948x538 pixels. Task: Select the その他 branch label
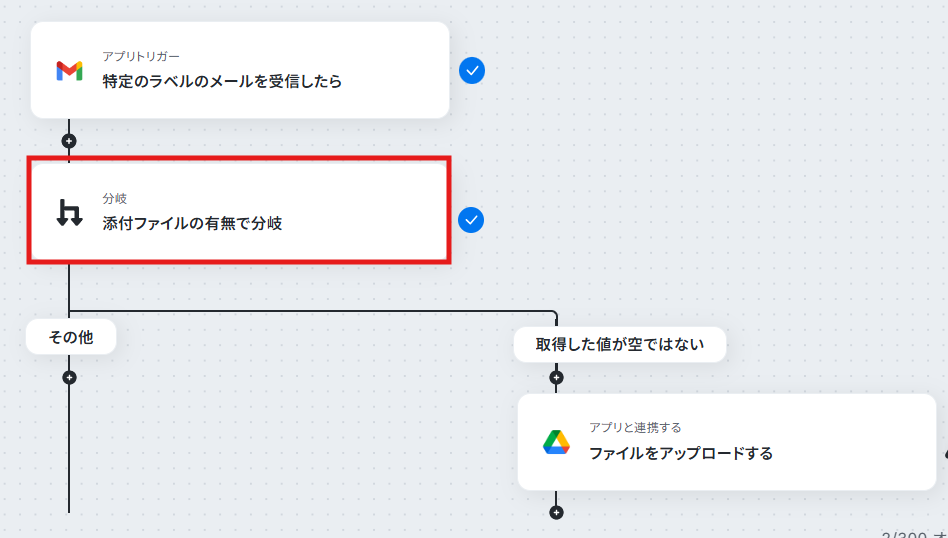(71, 337)
